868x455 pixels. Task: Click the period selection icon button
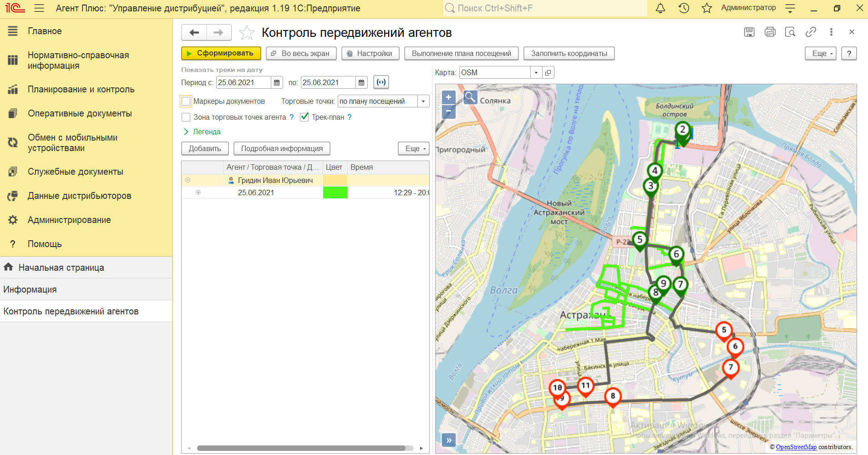point(381,82)
